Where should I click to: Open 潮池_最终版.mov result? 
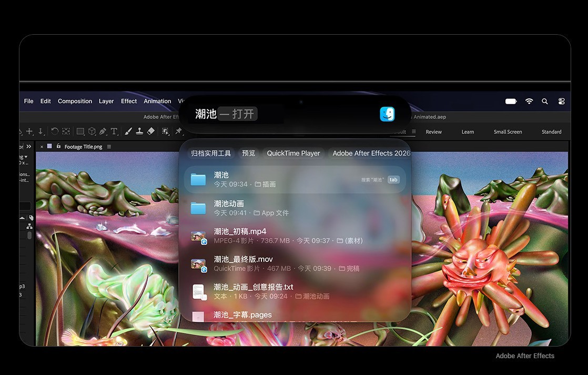click(295, 263)
